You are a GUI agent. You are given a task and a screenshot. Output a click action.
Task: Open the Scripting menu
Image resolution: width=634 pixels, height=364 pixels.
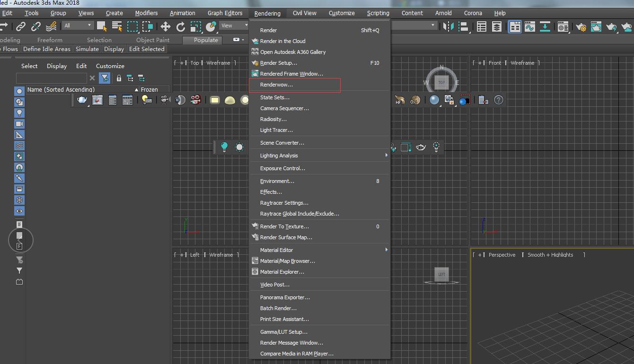(x=378, y=13)
